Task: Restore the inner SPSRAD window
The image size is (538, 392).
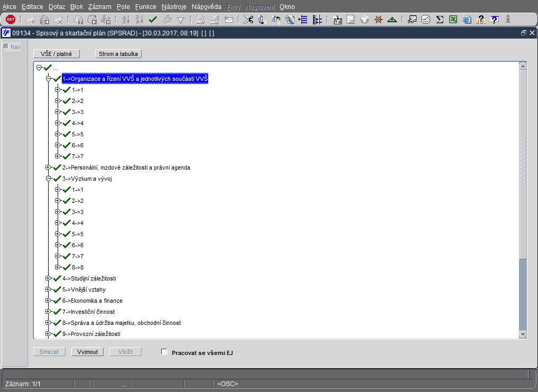Action: click(524, 33)
